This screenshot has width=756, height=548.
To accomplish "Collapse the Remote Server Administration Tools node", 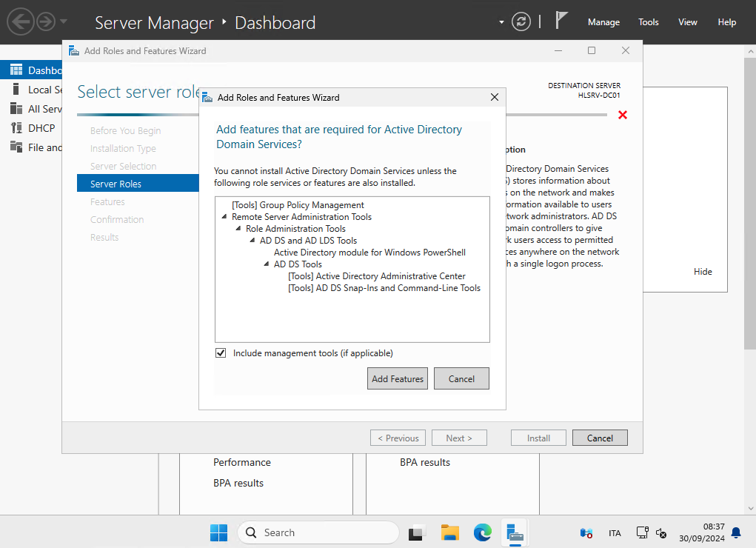I will pyautogui.click(x=224, y=217).
